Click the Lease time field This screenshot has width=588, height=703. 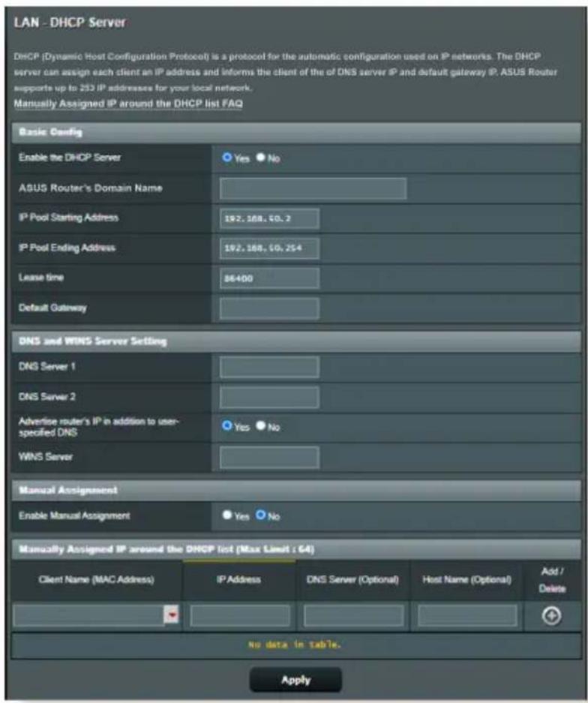tap(269, 278)
